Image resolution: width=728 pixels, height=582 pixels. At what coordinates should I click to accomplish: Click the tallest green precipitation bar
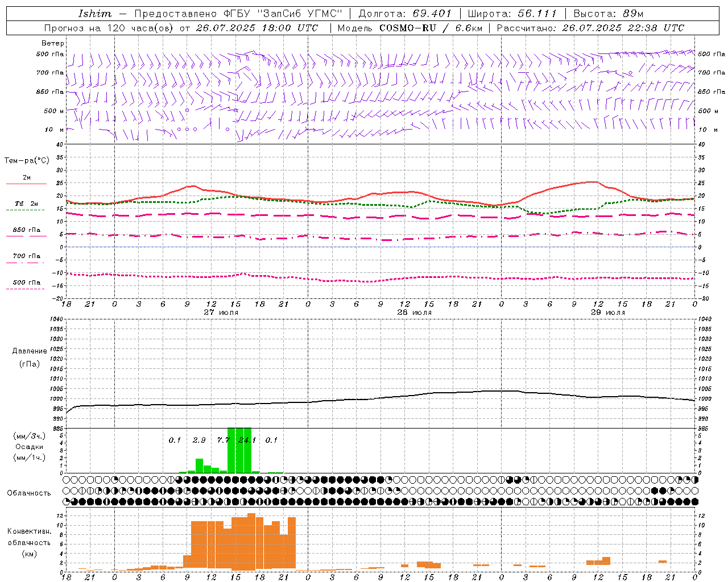[239, 450]
